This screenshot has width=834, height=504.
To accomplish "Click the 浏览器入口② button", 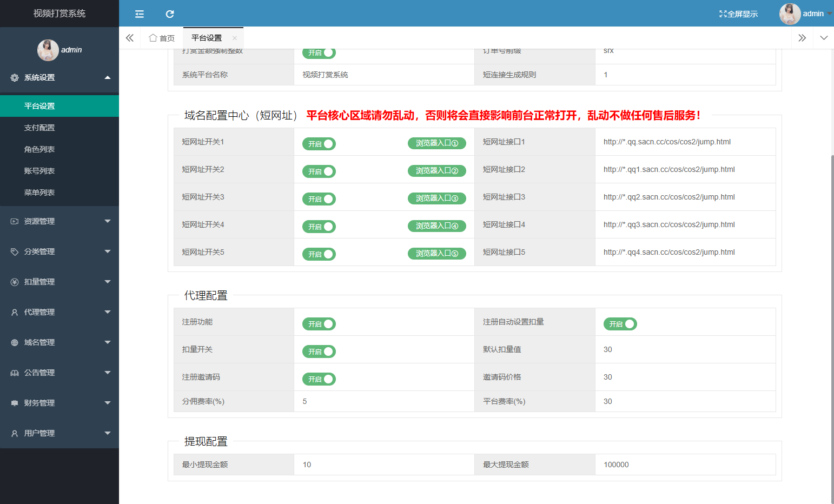I will 437,171.
